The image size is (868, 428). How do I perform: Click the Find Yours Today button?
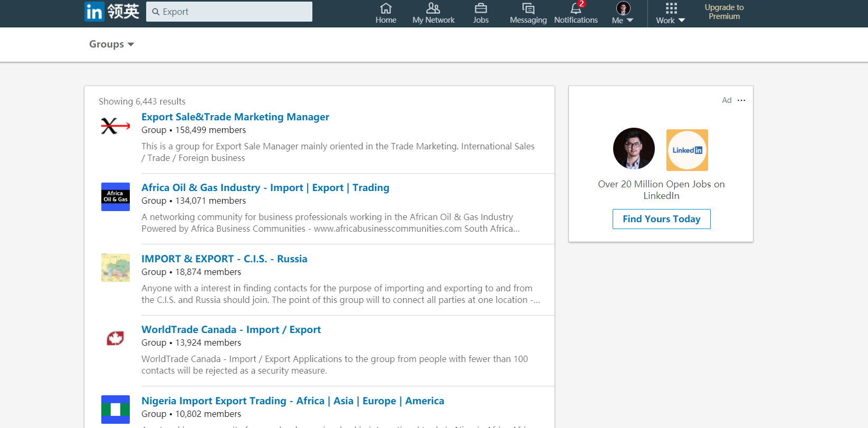(x=662, y=219)
